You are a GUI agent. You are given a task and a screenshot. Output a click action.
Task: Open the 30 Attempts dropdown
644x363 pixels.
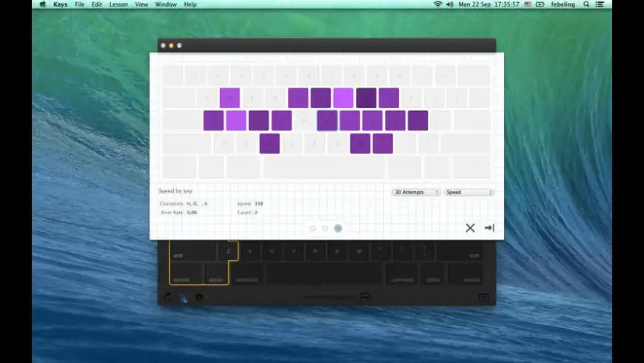pos(417,193)
